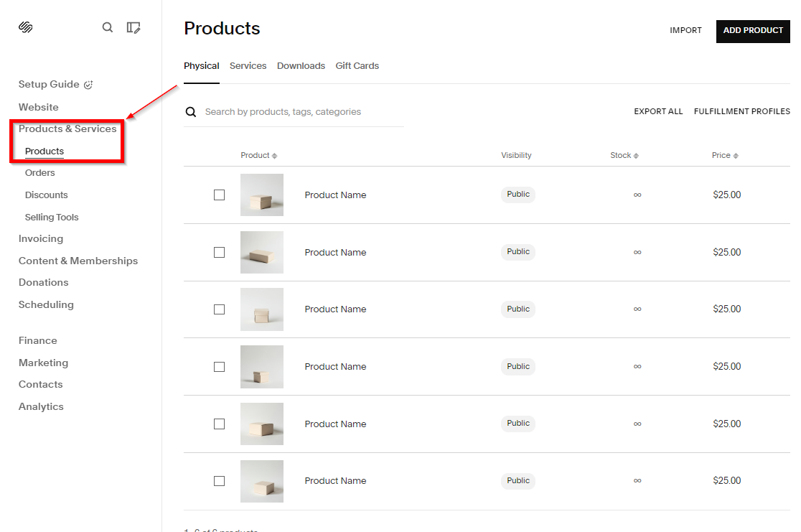This screenshot has width=801, height=532.
Task: Click the infinity stock value in second row
Action: [x=637, y=253]
